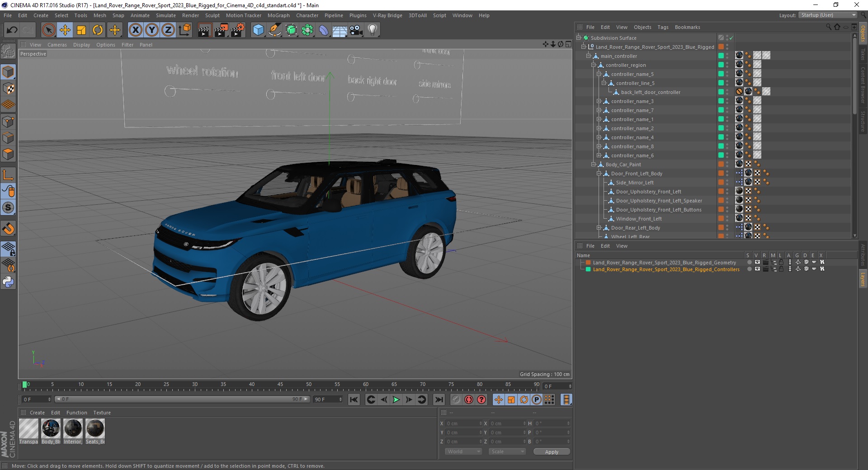Image resolution: width=868 pixels, height=470 pixels.
Task: Toggle Z axis lock
Action: click(x=168, y=30)
